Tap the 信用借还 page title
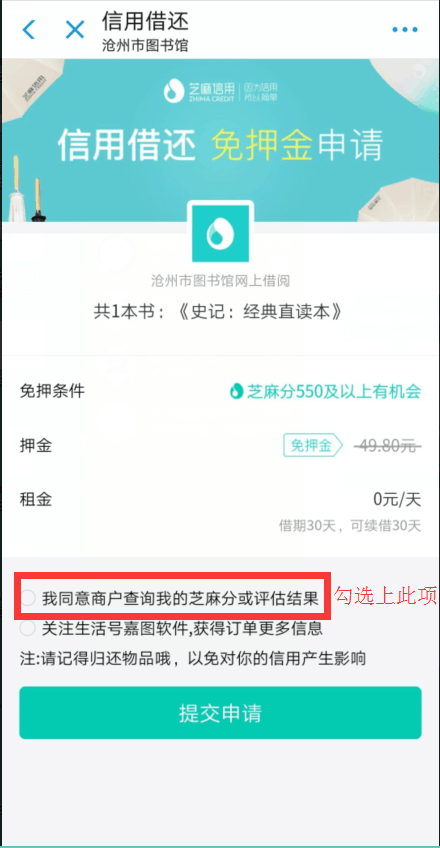This screenshot has width=440, height=848. pyautogui.click(x=145, y=22)
